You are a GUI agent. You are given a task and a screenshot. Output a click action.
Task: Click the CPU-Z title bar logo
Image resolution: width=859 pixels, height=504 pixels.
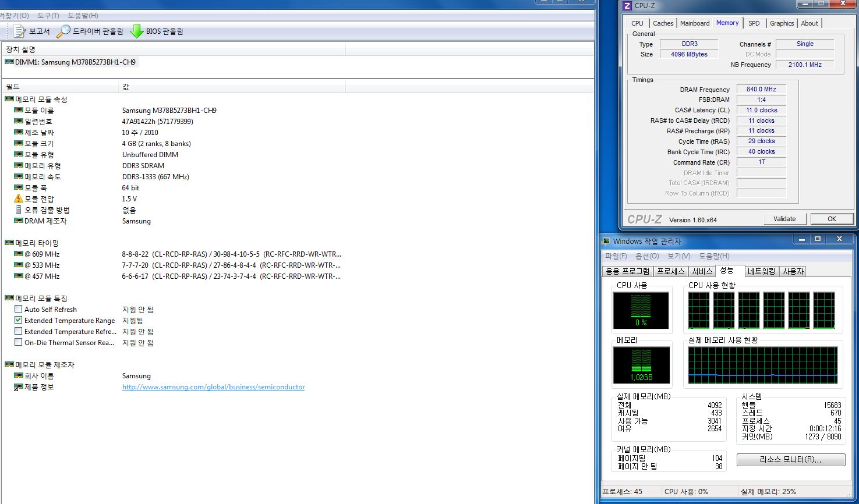627,6
